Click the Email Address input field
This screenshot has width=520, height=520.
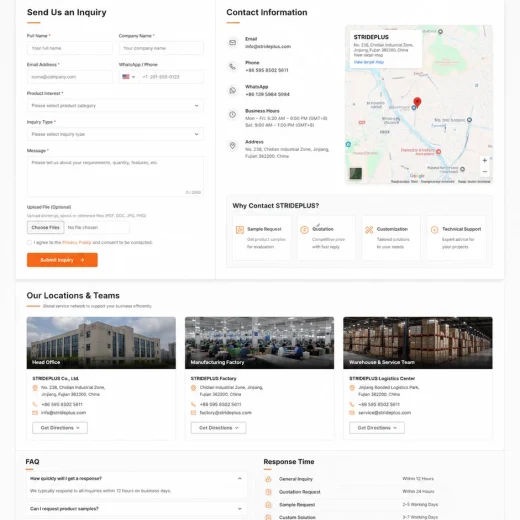pyautogui.click(x=70, y=77)
